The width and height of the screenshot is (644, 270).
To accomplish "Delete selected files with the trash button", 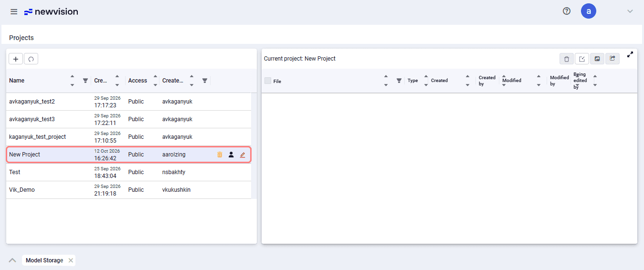I will (x=567, y=59).
